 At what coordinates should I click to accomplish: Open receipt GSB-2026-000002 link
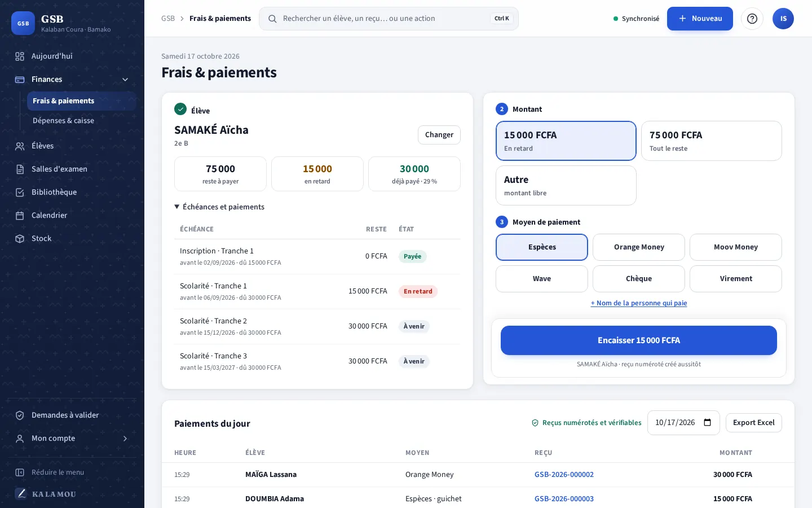pyautogui.click(x=564, y=475)
